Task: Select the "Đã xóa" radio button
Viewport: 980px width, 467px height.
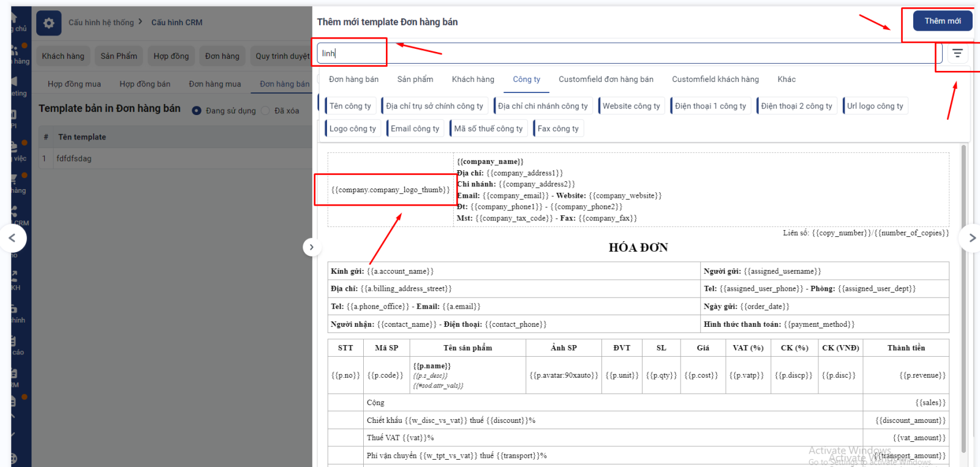Action: coord(265,111)
